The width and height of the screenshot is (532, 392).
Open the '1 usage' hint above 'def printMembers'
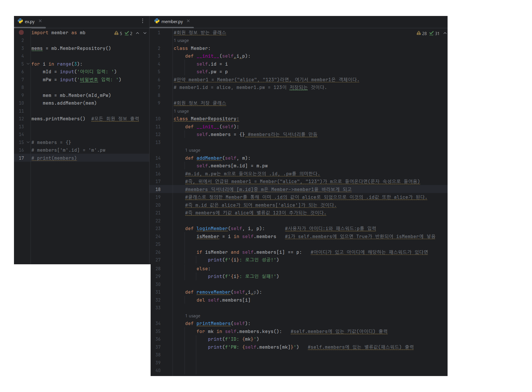pos(193,316)
